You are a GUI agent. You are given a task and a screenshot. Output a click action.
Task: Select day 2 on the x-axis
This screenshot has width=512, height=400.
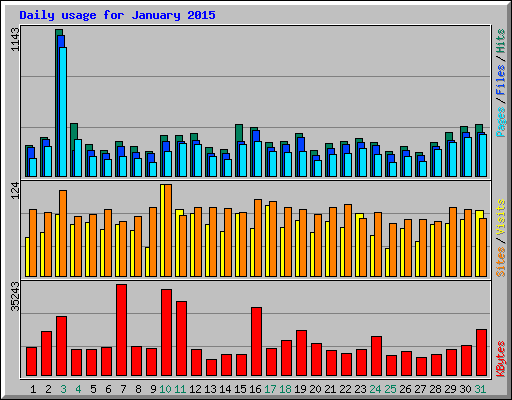pyautogui.click(x=48, y=389)
